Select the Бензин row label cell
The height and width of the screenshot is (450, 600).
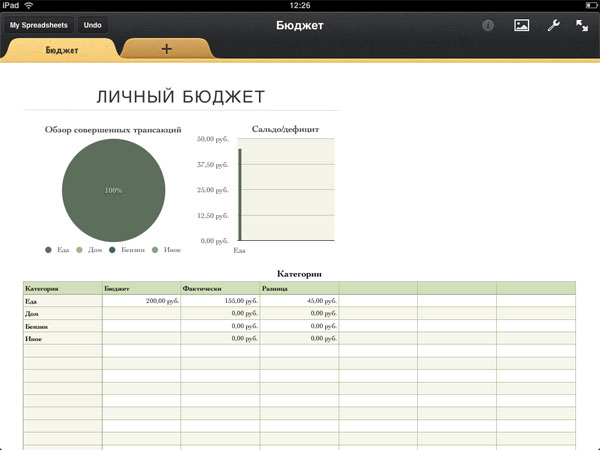63,326
